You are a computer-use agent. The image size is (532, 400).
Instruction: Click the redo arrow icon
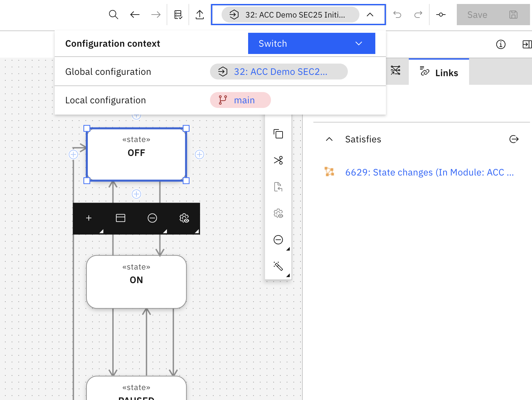point(418,15)
